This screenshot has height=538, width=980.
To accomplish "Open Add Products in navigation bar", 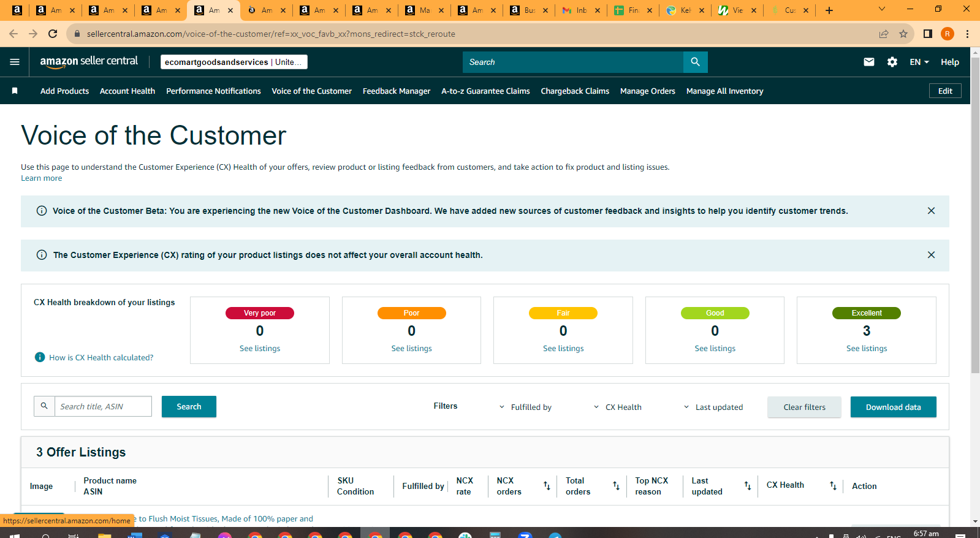I will click(64, 91).
